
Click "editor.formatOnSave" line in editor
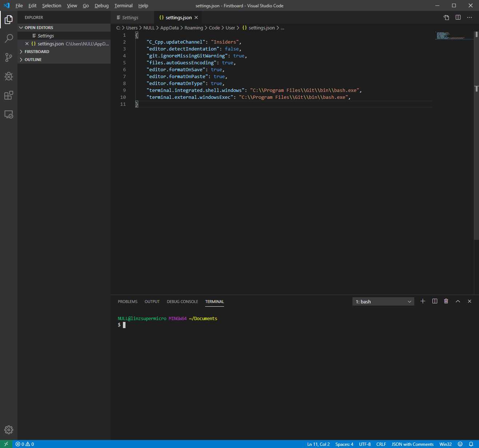click(185, 69)
